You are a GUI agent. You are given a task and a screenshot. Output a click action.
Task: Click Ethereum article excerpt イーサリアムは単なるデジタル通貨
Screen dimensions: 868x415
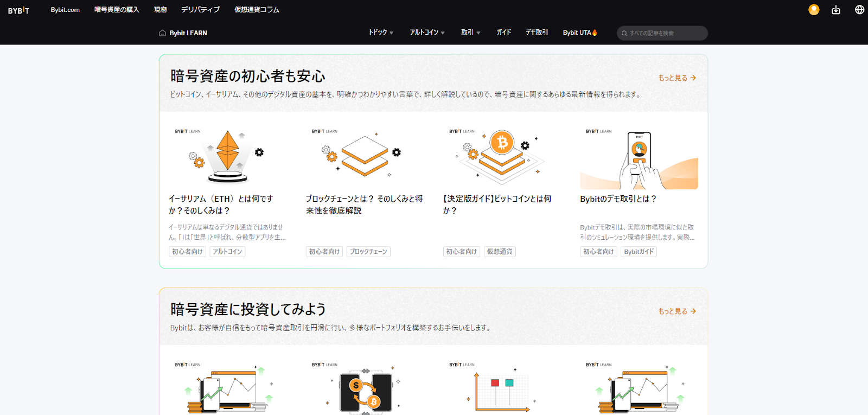click(x=227, y=232)
